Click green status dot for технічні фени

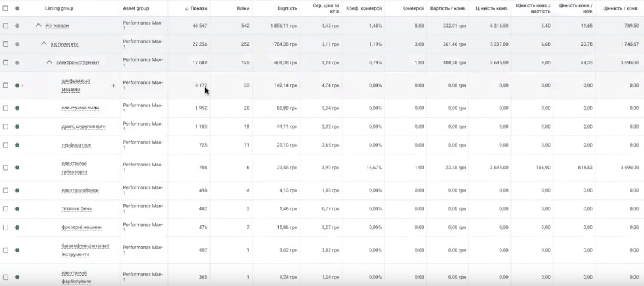pyautogui.click(x=17, y=209)
